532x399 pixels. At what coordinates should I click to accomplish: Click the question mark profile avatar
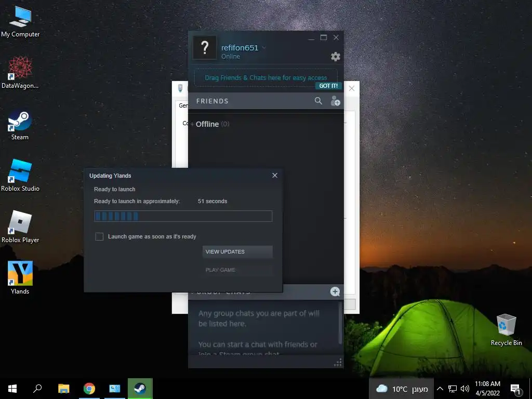click(x=205, y=47)
